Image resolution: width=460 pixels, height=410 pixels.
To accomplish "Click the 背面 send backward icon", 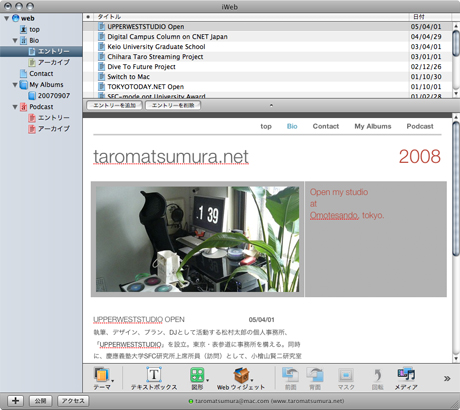I will (x=315, y=375).
